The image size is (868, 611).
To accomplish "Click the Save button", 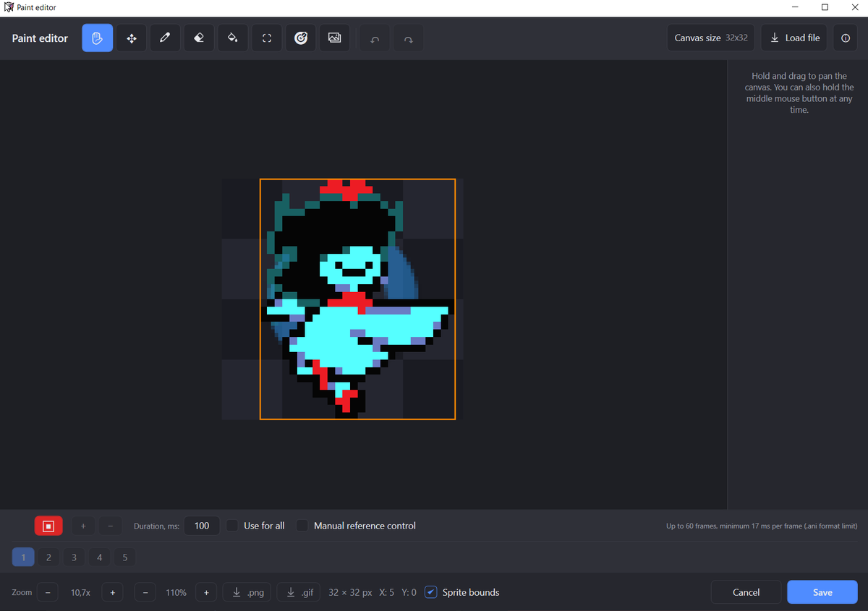I will coord(822,592).
